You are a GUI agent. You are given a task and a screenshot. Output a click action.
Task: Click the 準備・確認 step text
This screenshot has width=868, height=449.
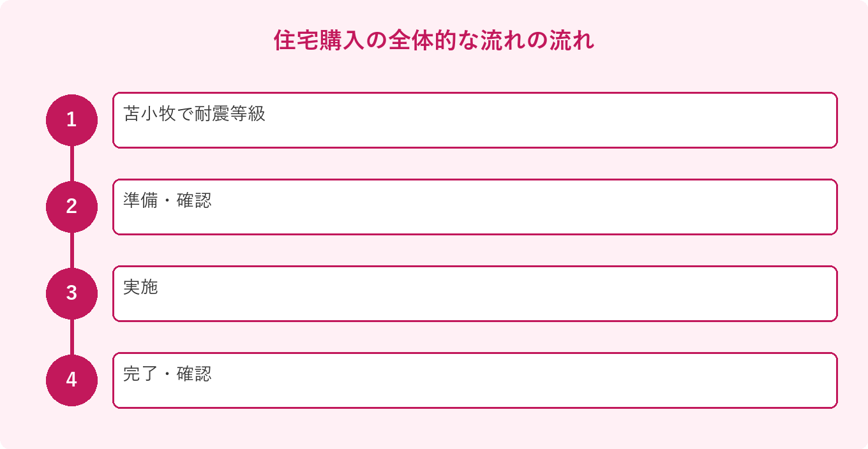pyautogui.click(x=167, y=201)
